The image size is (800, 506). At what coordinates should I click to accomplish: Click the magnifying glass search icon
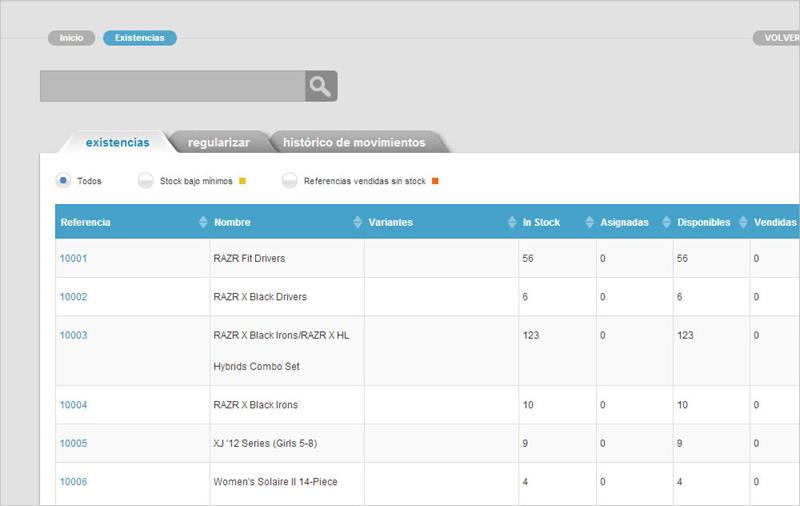coord(320,86)
